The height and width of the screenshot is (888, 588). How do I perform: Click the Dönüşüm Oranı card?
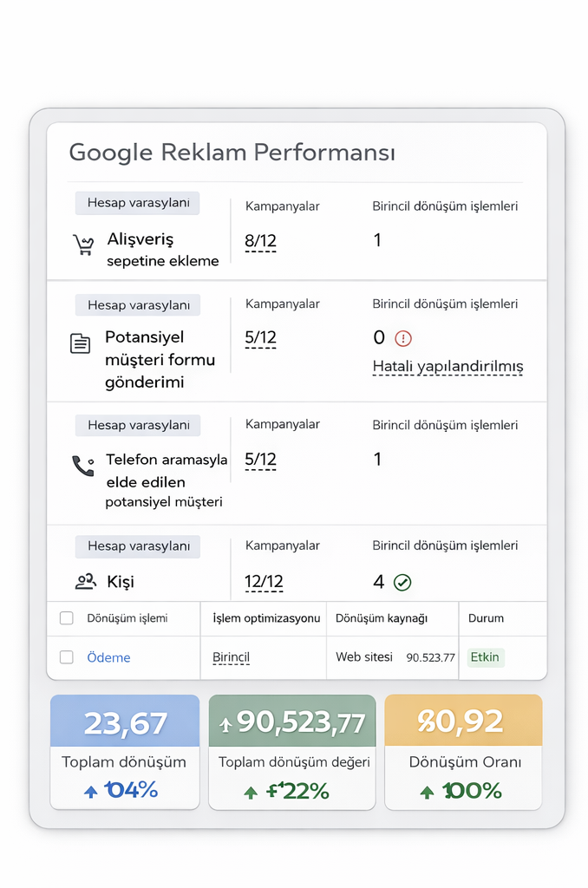[463, 752]
